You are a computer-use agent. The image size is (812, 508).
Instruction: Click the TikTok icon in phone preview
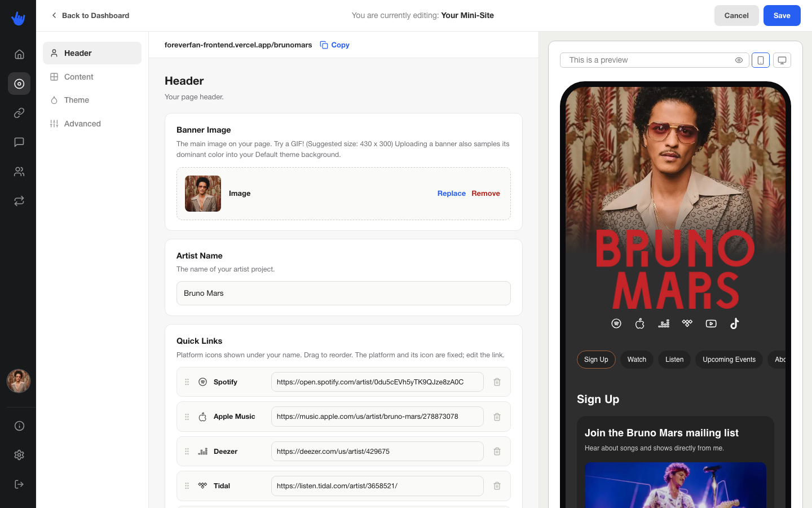pyautogui.click(x=734, y=323)
